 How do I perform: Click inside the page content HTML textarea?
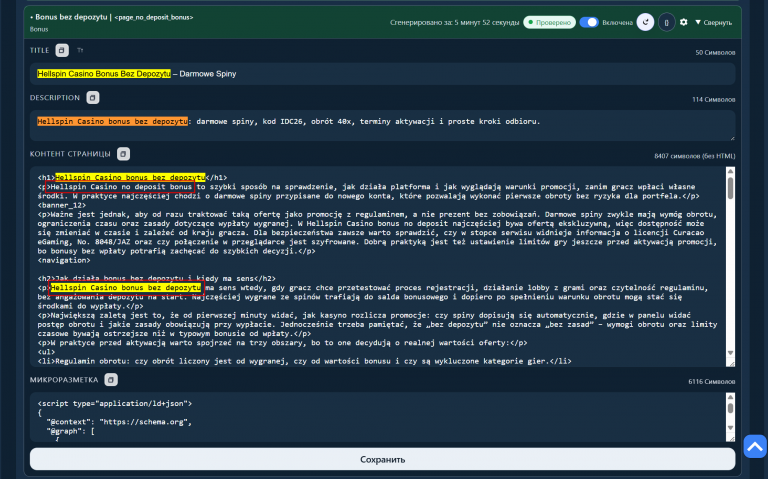(x=378, y=267)
